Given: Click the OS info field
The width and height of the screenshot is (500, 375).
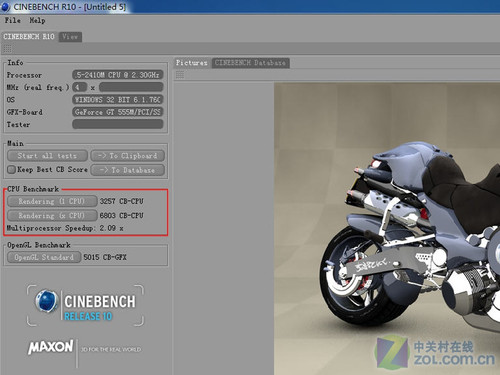Looking at the screenshot, I should click(x=118, y=100).
